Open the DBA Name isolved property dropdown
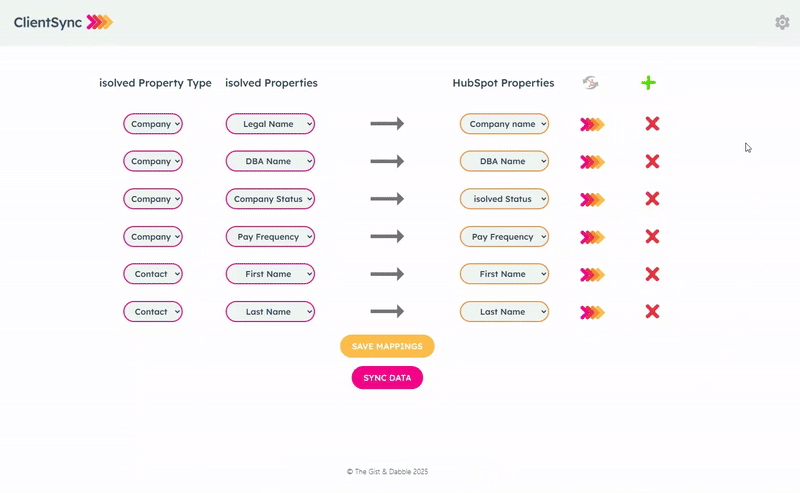The image size is (800, 493). [x=270, y=161]
